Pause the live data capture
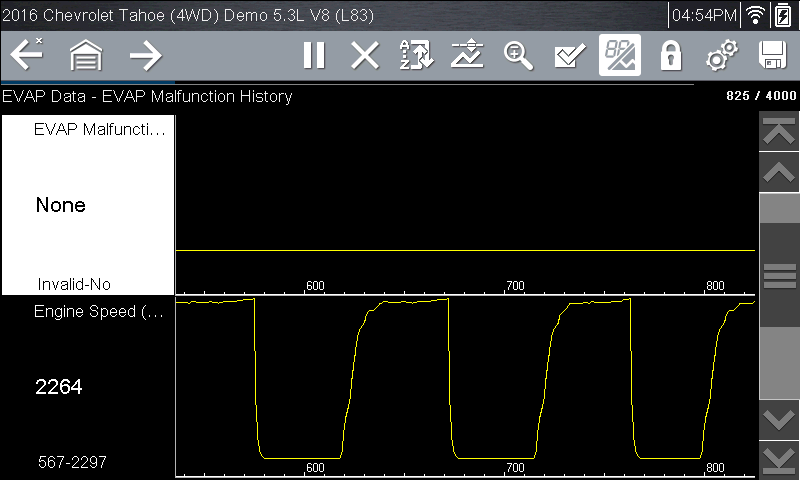 [314, 56]
